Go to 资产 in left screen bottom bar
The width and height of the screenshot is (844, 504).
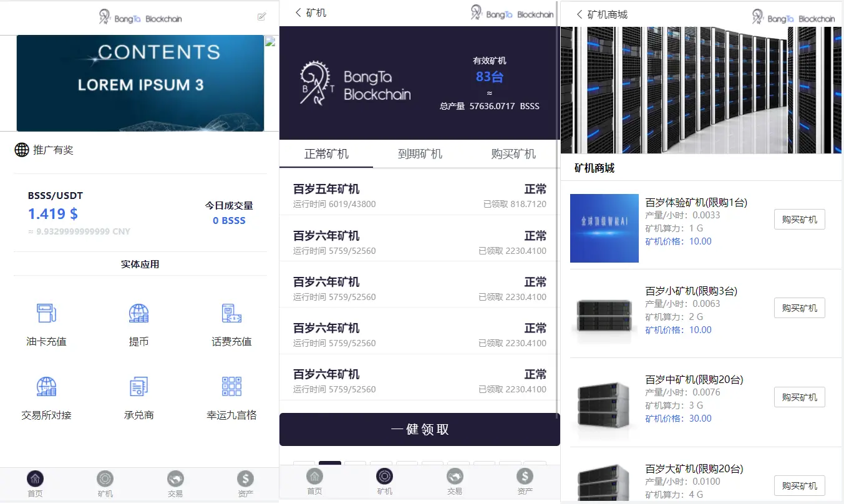[245, 484]
